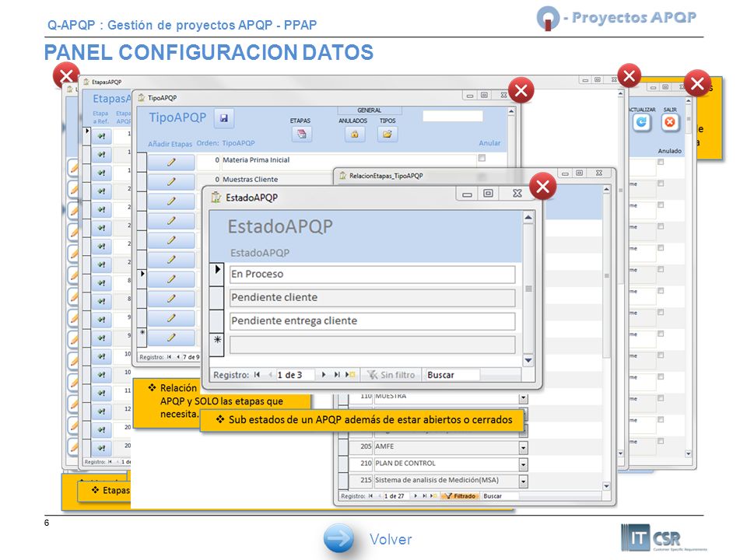747x560 pixels.
Task: Jump to last record in RelacionEtapas_TipoAPQP navigator
Action: pyautogui.click(x=424, y=495)
